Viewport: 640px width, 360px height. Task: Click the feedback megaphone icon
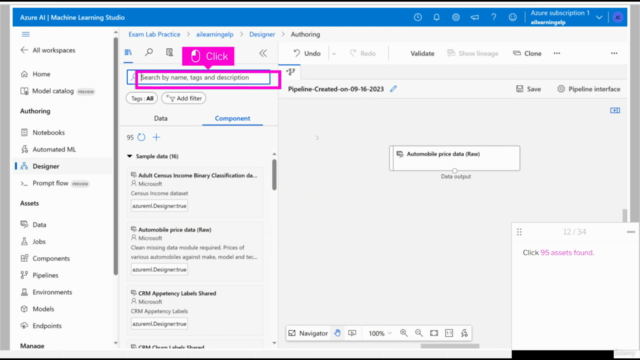tap(475, 18)
